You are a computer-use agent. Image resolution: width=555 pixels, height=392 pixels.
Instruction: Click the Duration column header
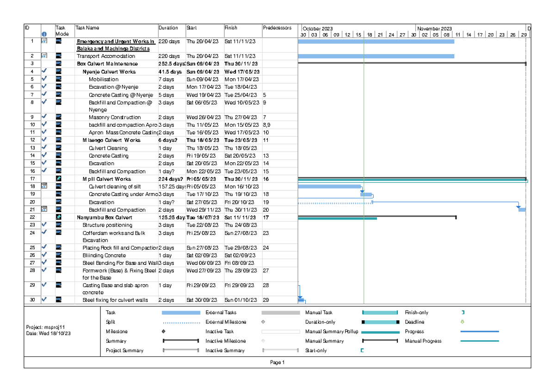(x=168, y=28)
